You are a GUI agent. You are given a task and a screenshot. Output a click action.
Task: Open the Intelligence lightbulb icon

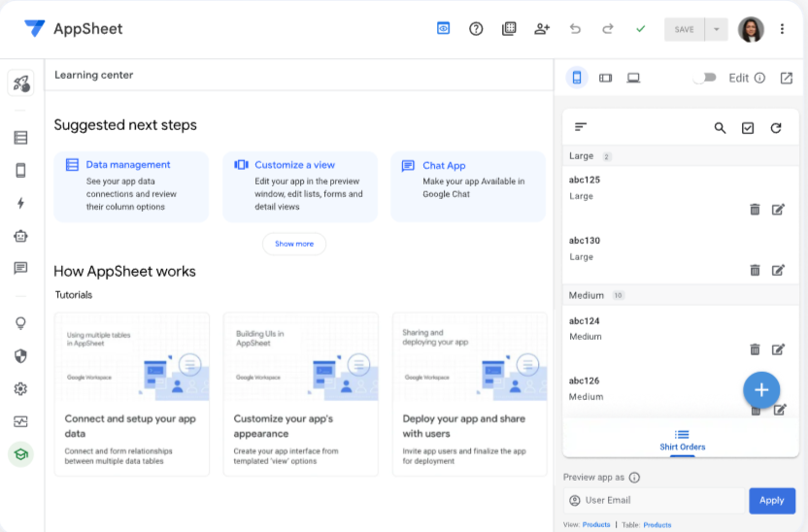click(20, 323)
